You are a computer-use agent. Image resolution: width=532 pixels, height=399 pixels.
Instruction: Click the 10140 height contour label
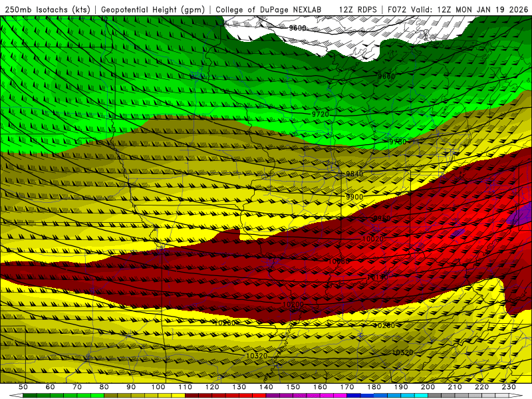(x=377, y=277)
